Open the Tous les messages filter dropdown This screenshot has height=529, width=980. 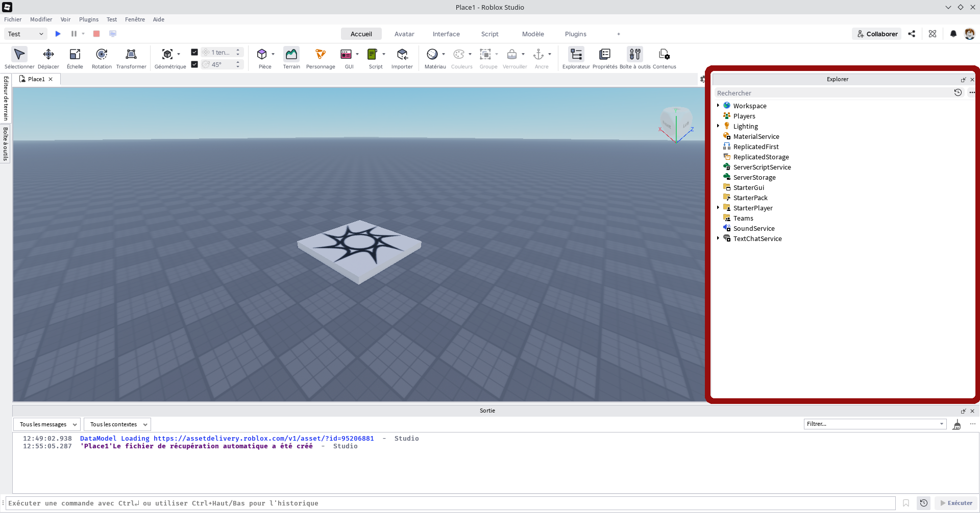click(47, 424)
